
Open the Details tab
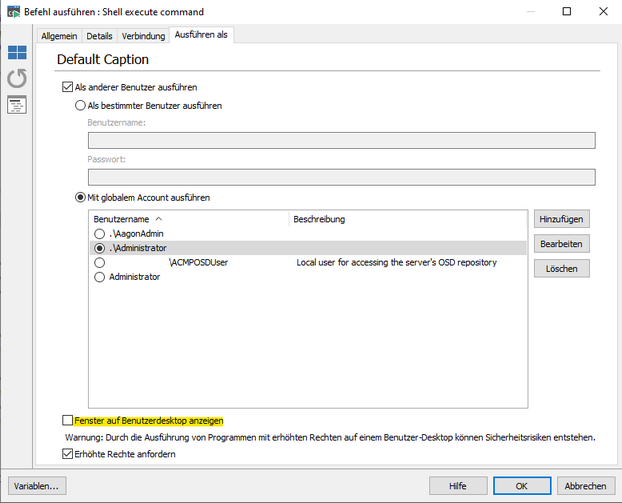point(100,35)
